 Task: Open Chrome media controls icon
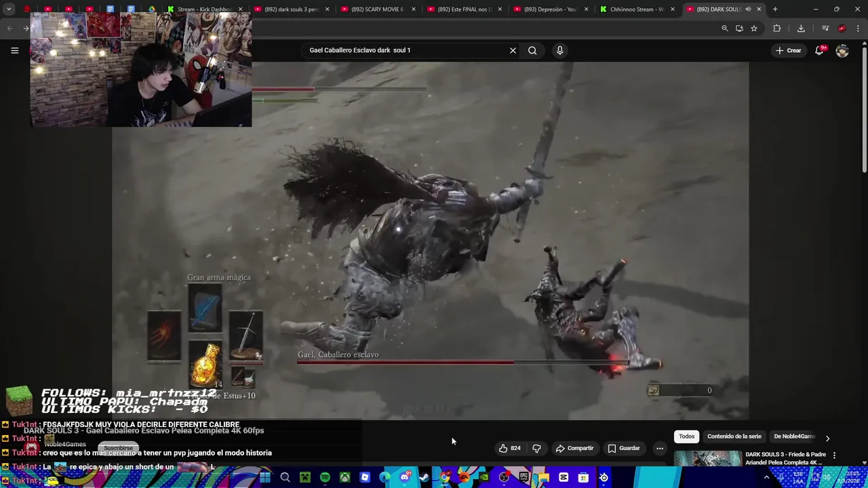pyautogui.click(x=825, y=28)
